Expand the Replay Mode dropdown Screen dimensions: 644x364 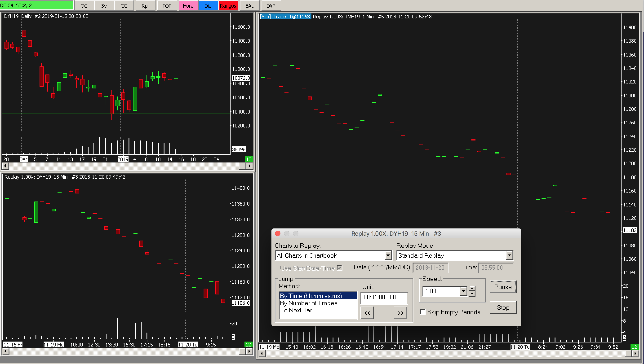(509, 256)
